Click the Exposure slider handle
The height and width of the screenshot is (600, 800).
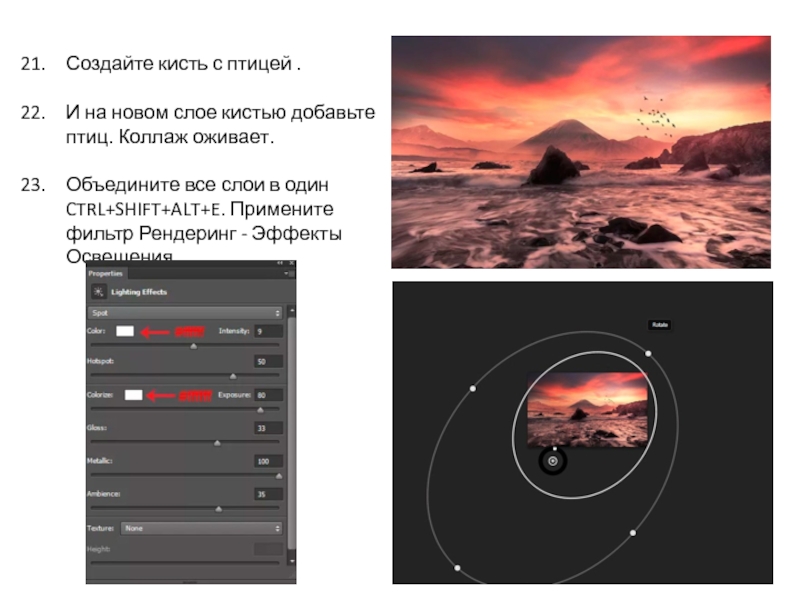click(260, 410)
